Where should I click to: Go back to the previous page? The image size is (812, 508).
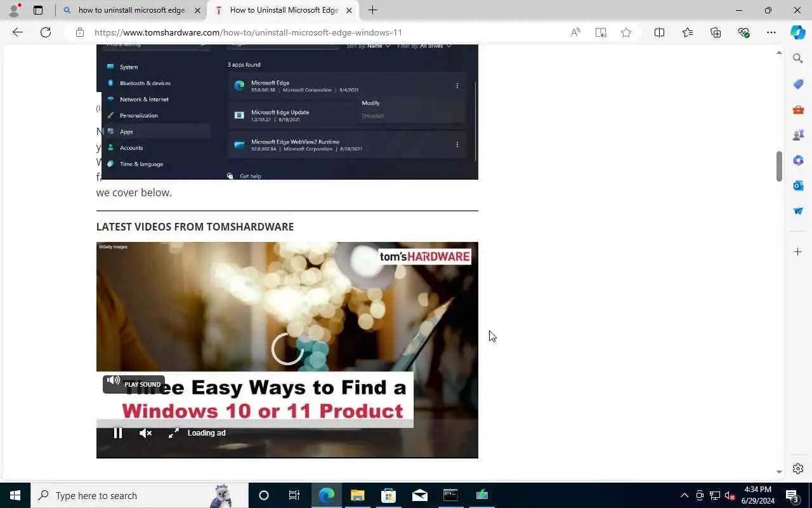click(18, 32)
